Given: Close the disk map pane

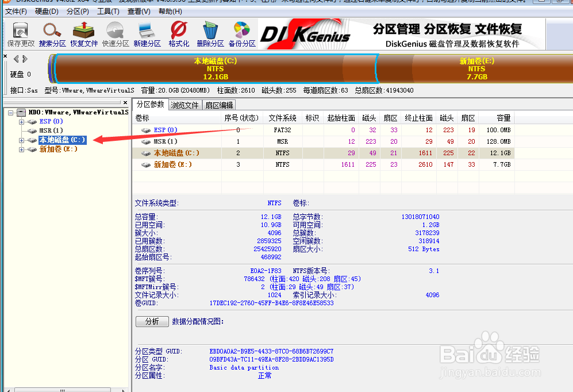Looking at the screenshot, I should pos(5,56).
